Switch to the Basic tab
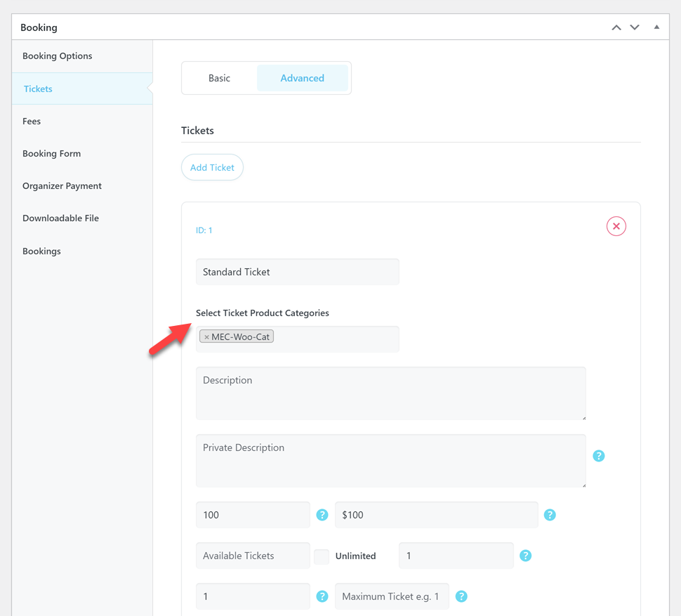The width and height of the screenshot is (681, 616). click(219, 78)
